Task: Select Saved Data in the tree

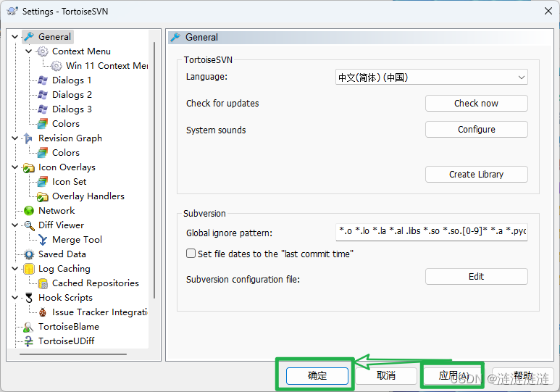Action: [x=62, y=254]
